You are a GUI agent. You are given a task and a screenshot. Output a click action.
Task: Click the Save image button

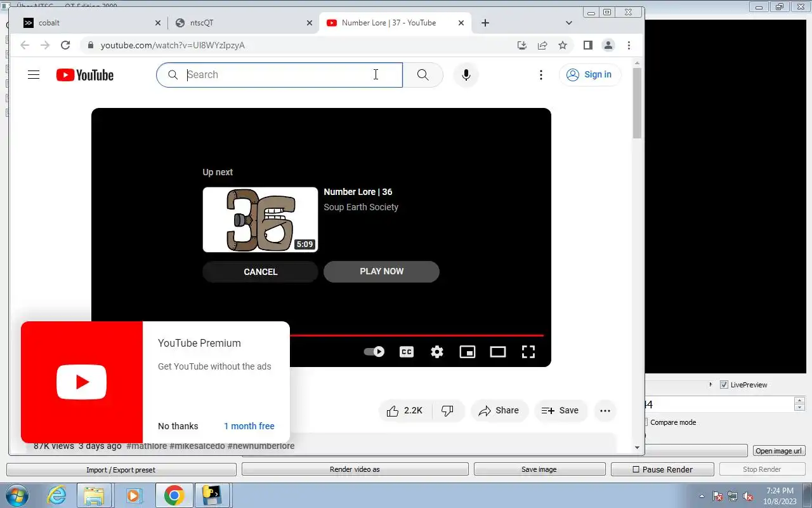(x=539, y=469)
